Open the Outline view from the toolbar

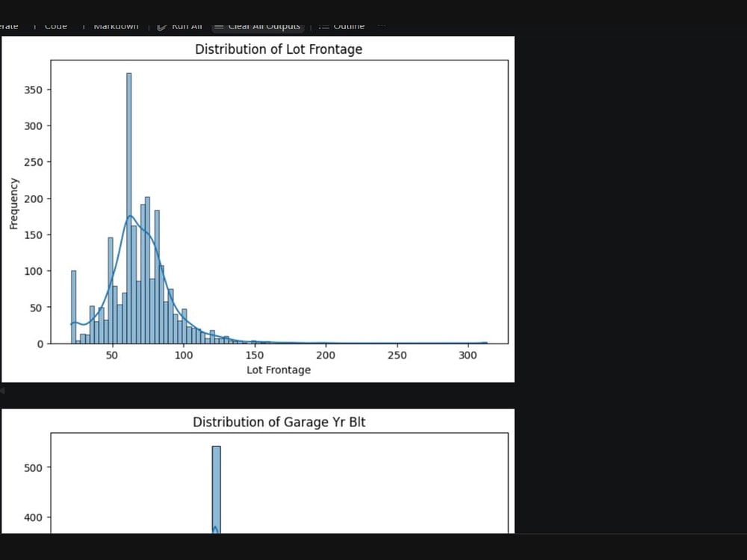(x=341, y=26)
